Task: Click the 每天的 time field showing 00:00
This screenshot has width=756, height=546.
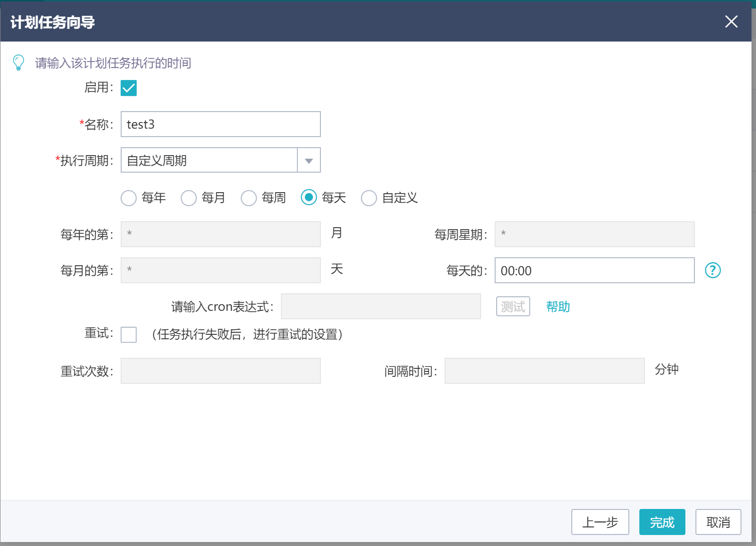Action: pyautogui.click(x=595, y=270)
